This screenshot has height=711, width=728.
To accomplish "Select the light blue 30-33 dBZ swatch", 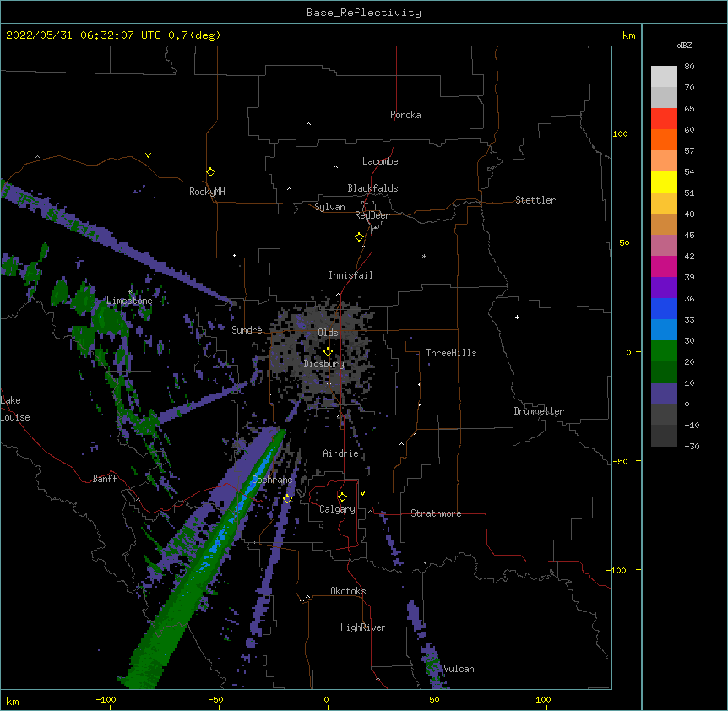I will click(664, 330).
